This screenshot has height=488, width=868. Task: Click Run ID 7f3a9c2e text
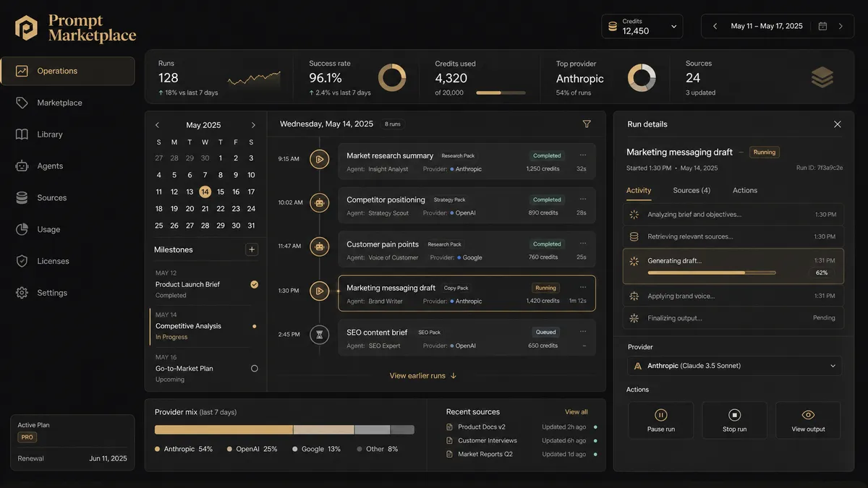(820, 168)
